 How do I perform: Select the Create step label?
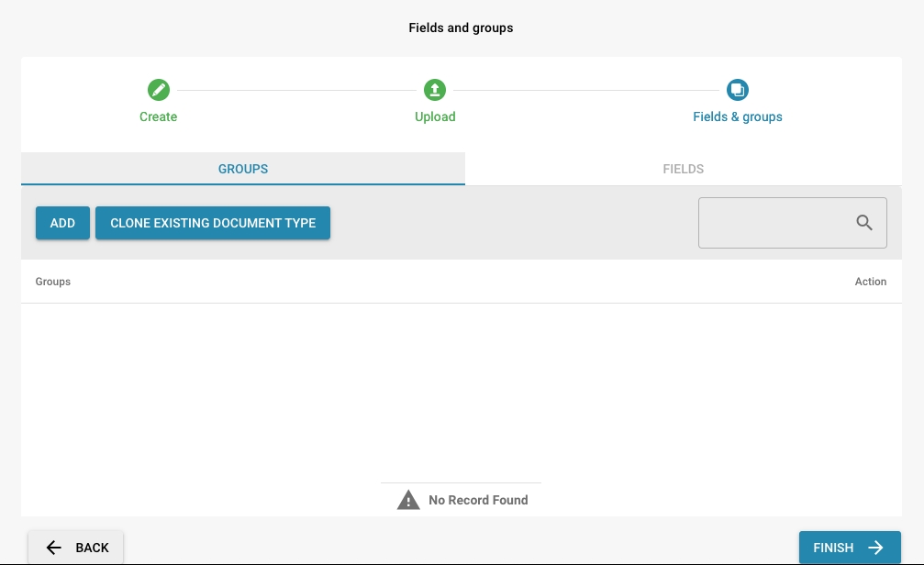(159, 116)
